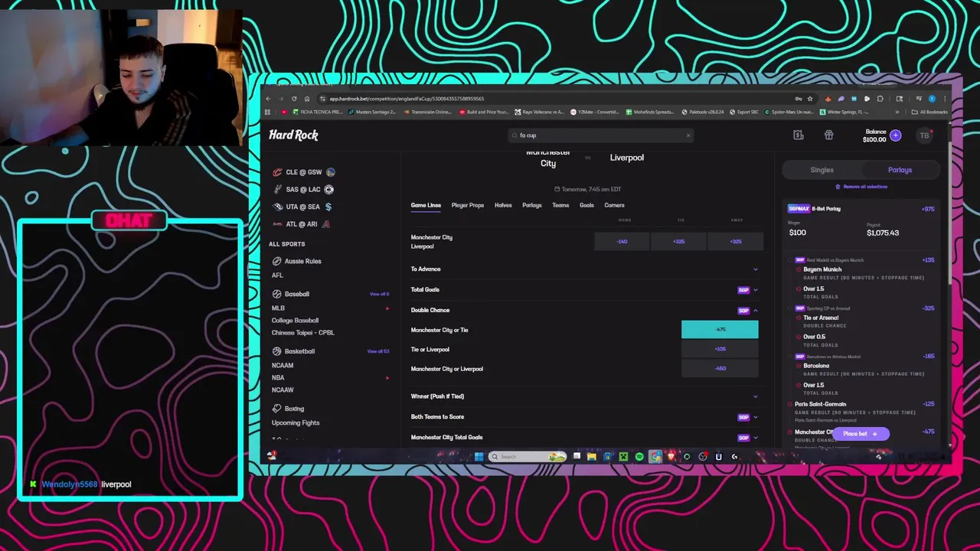Viewport: 980px width, 551px height.
Task: Collapse the Double Chance market
Action: [755, 311]
